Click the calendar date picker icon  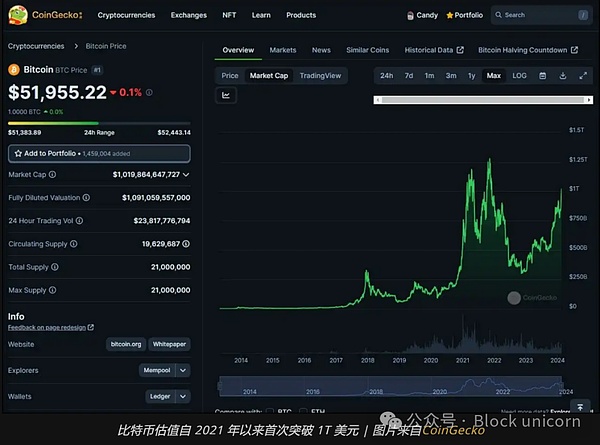coord(543,76)
